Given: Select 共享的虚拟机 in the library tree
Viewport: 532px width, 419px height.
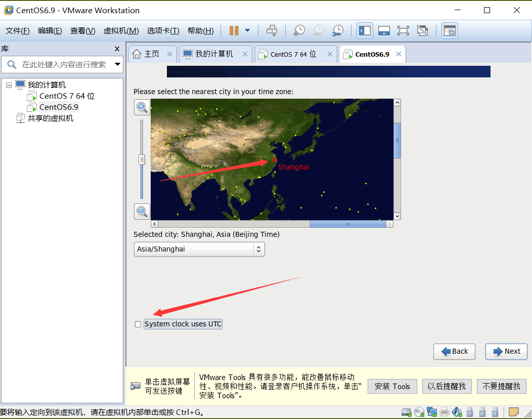Looking at the screenshot, I should coord(51,118).
